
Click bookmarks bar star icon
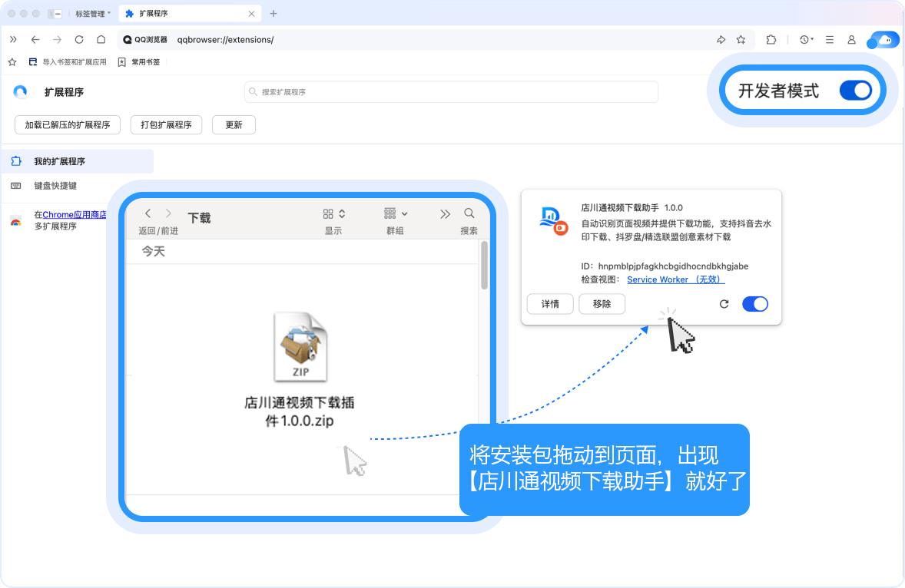12,61
